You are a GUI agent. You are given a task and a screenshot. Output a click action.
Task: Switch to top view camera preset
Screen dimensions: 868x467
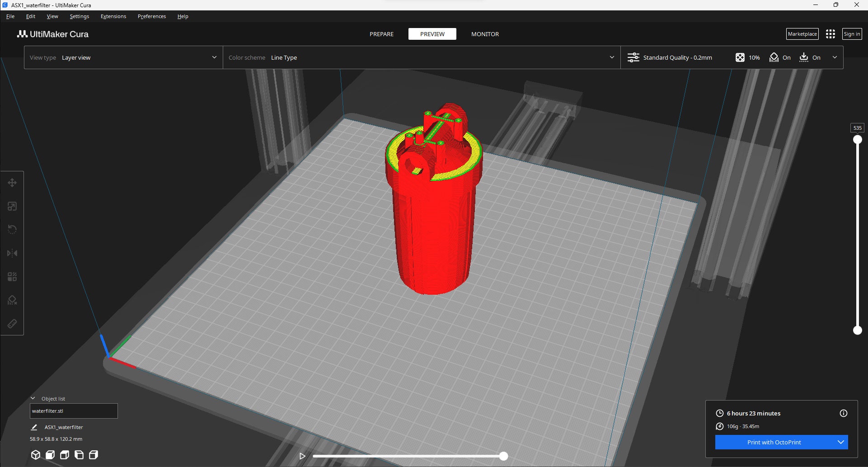point(65,455)
